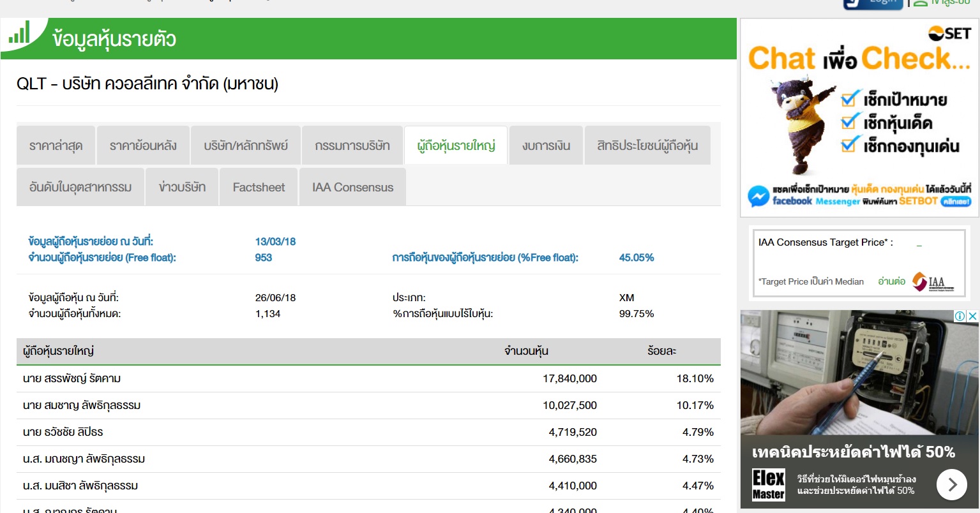Click the ผู้ถือหุ้นรายใหญ่ table column header
This screenshot has height=513, width=980.
coord(59,351)
